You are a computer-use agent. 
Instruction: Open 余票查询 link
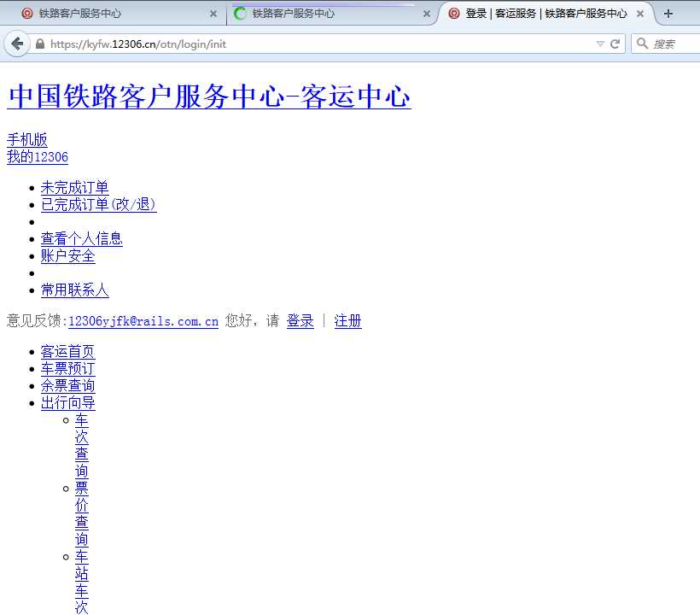pos(67,385)
